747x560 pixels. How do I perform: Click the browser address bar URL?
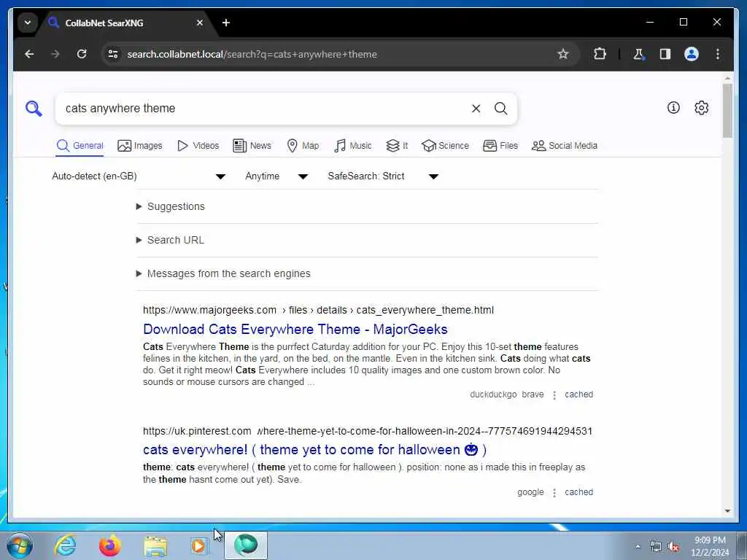(252, 54)
